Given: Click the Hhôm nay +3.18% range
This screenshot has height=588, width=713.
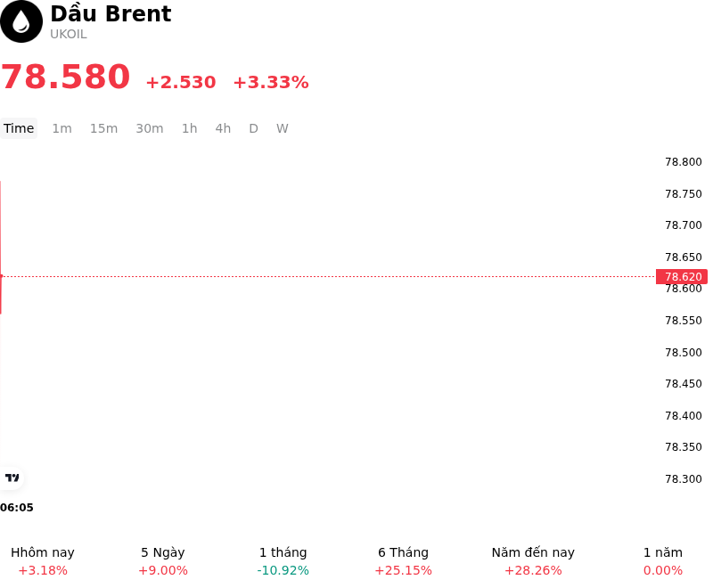Looking at the screenshot, I should pyautogui.click(x=43, y=561).
